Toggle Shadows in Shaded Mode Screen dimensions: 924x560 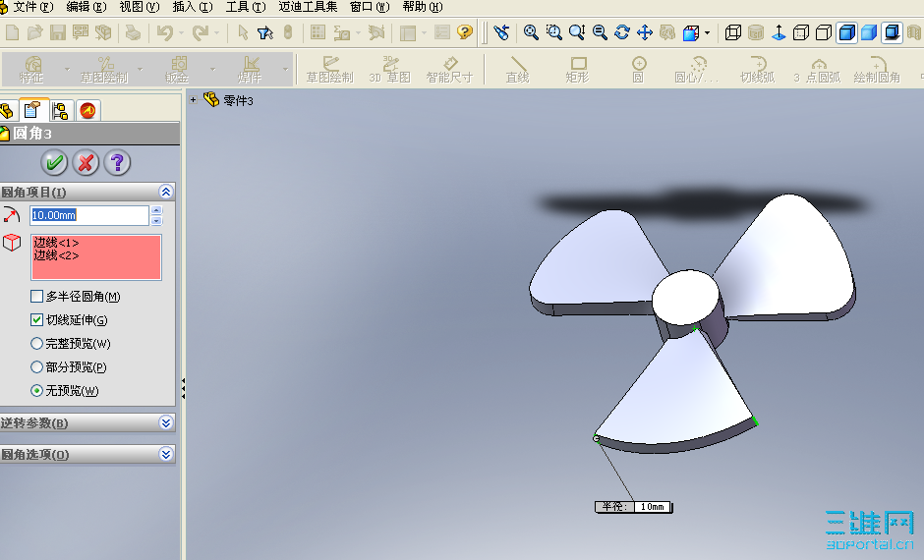pyautogui.click(x=893, y=32)
